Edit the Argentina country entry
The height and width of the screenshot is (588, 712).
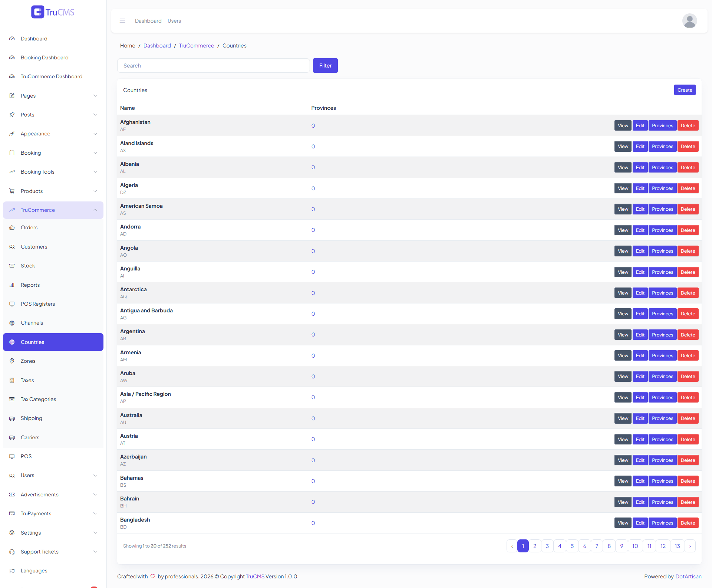640,335
